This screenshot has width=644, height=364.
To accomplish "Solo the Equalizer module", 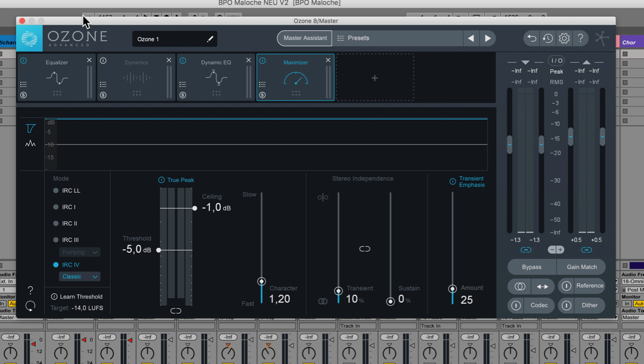I will pyautogui.click(x=24, y=95).
